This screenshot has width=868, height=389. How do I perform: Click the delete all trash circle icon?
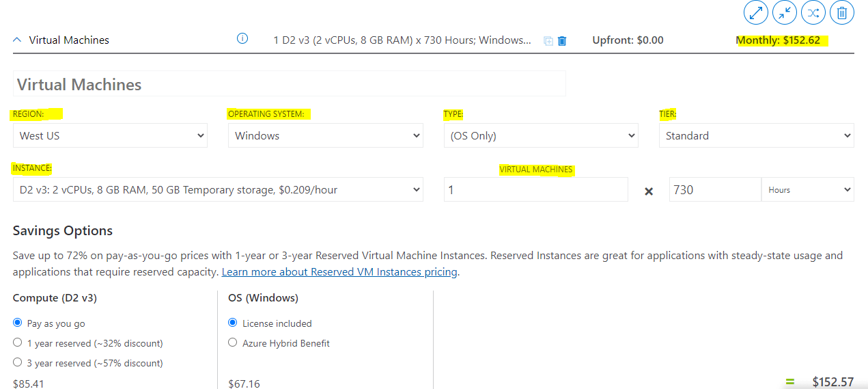click(842, 12)
